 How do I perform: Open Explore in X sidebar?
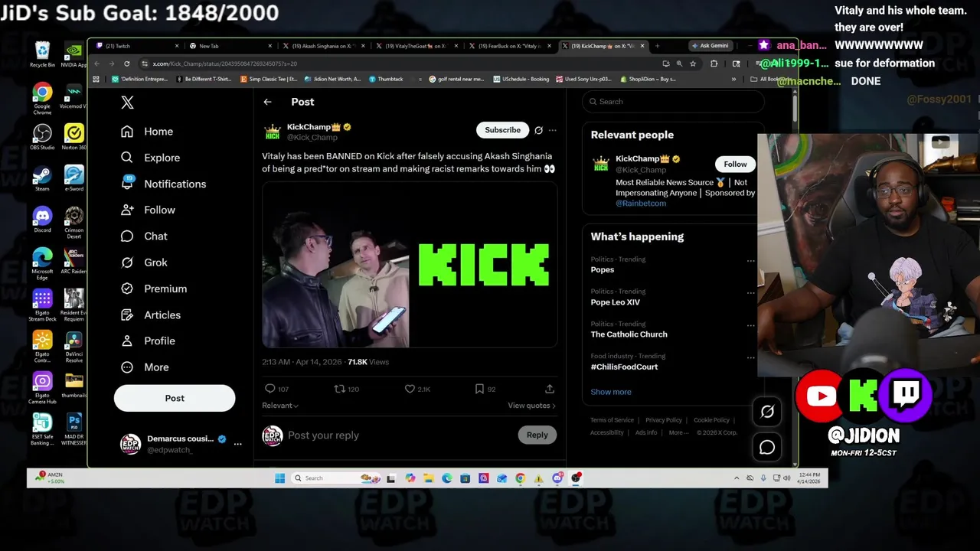(x=150, y=158)
